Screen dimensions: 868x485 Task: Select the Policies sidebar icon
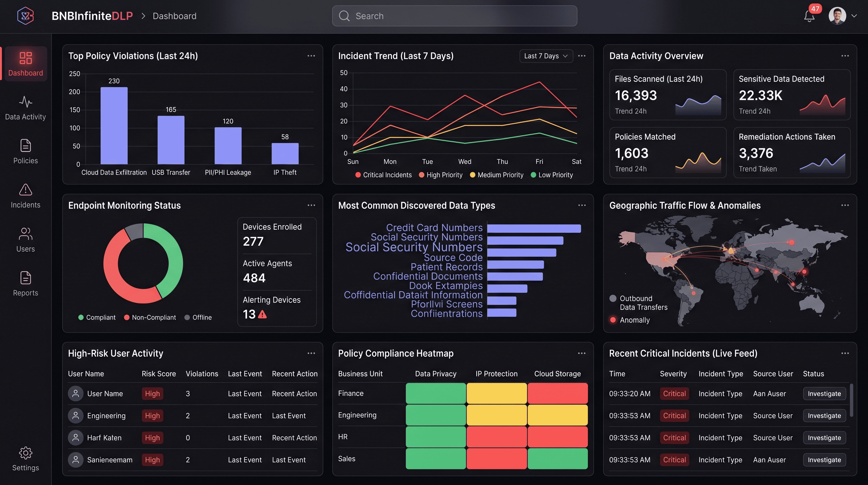(25, 151)
